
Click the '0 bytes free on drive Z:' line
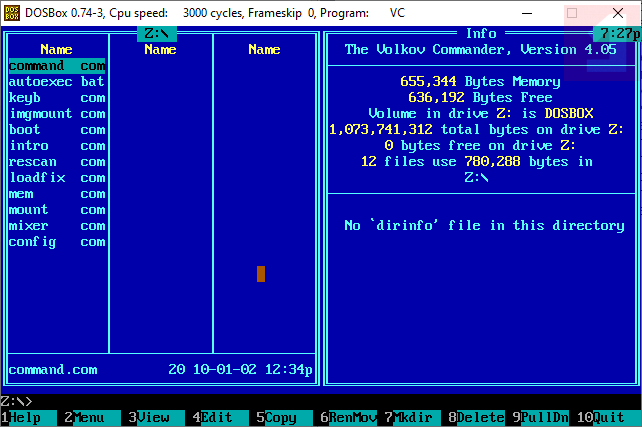[480, 146]
